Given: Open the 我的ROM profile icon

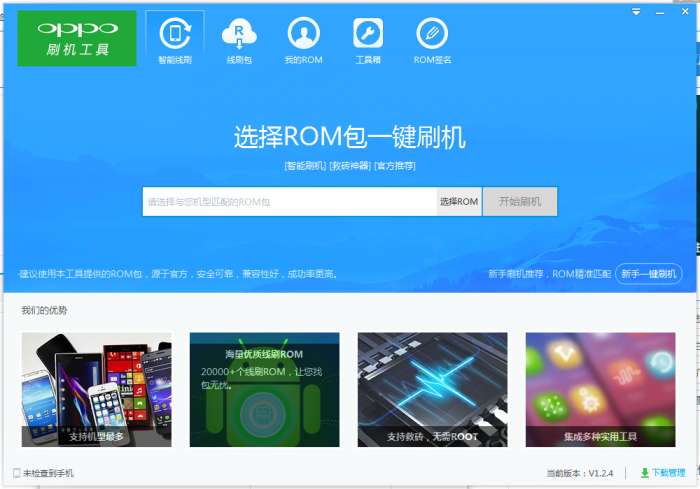Looking at the screenshot, I should (x=304, y=33).
